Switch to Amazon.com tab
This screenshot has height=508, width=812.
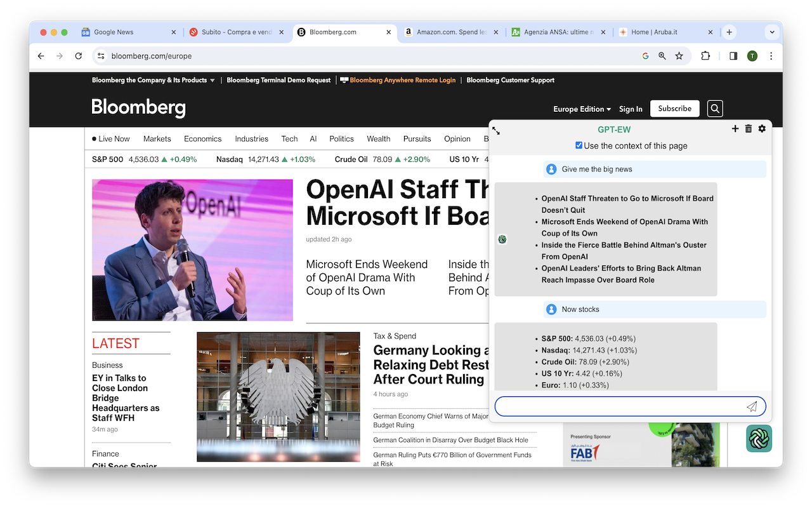pyautogui.click(x=452, y=32)
